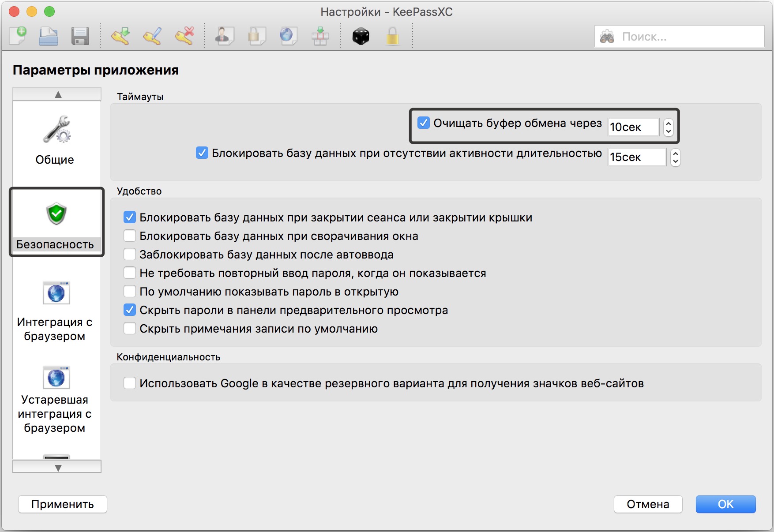Click the Отмена button
774x532 pixels.
pyautogui.click(x=648, y=504)
